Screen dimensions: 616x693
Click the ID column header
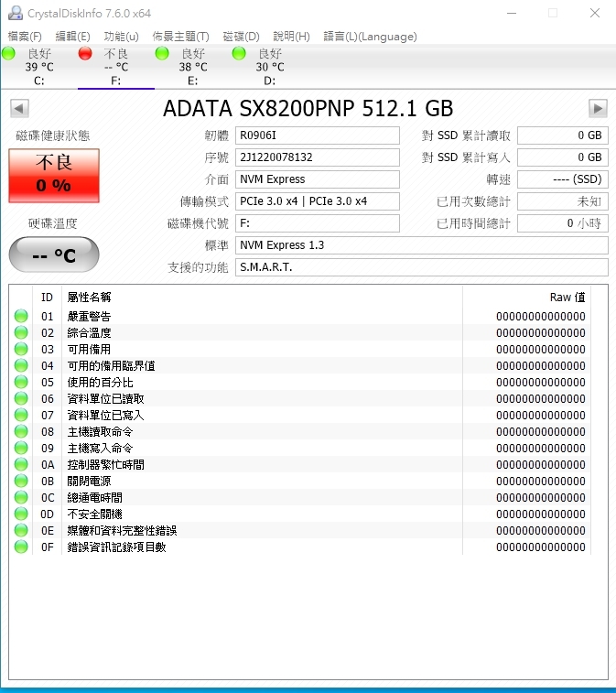point(48,297)
